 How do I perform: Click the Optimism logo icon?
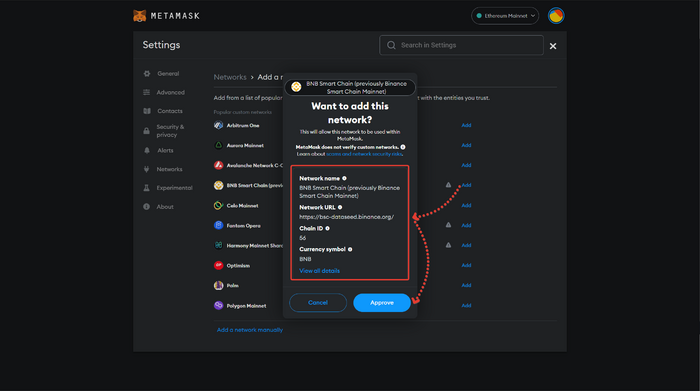click(218, 265)
